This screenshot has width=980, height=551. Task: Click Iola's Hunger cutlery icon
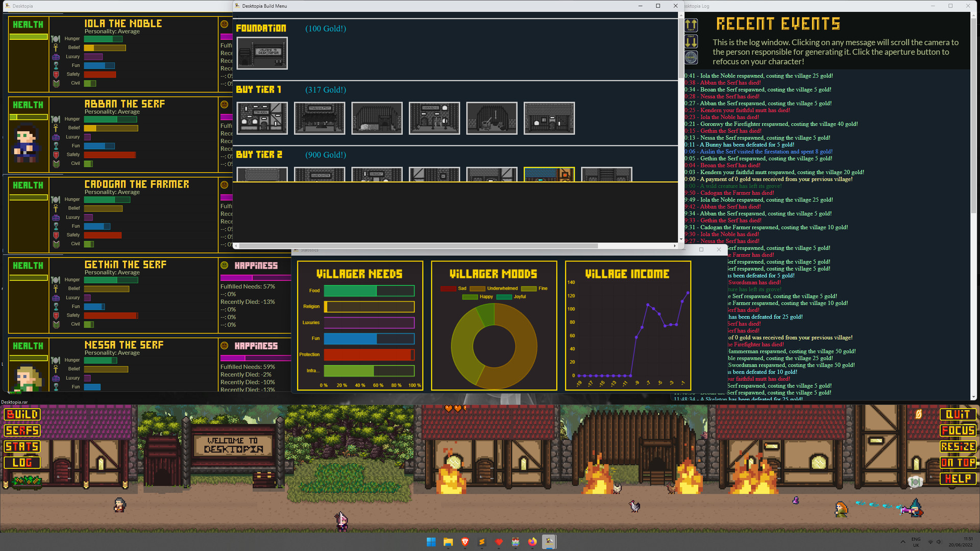56,38
